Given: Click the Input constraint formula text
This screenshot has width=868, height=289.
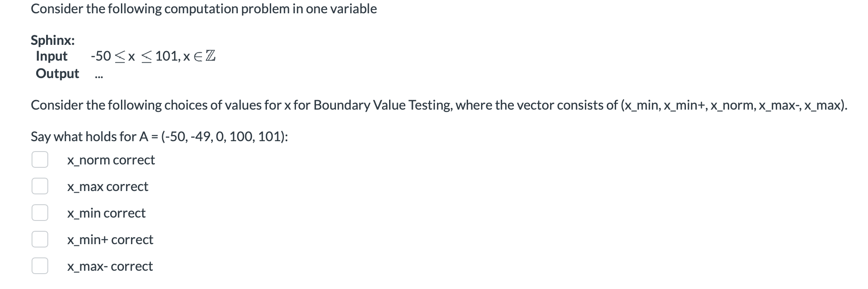Looking at the screenshot, I should [x=154, y=56].
